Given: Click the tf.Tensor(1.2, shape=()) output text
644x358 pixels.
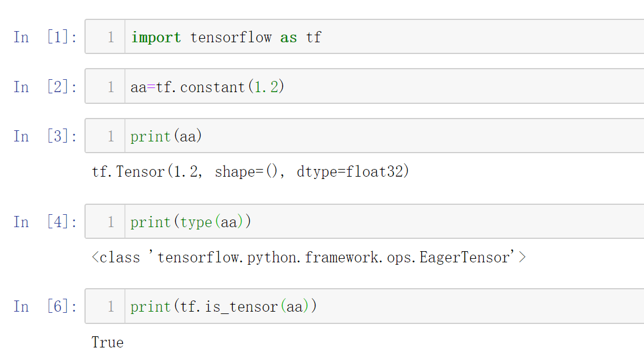Looking at the screenshot, I should (x=250, y=171).
